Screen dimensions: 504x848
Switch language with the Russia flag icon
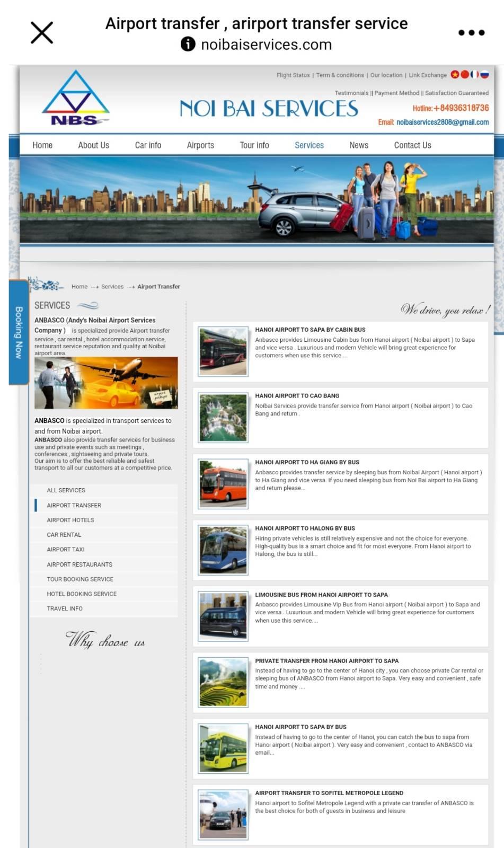pos(484,75)
